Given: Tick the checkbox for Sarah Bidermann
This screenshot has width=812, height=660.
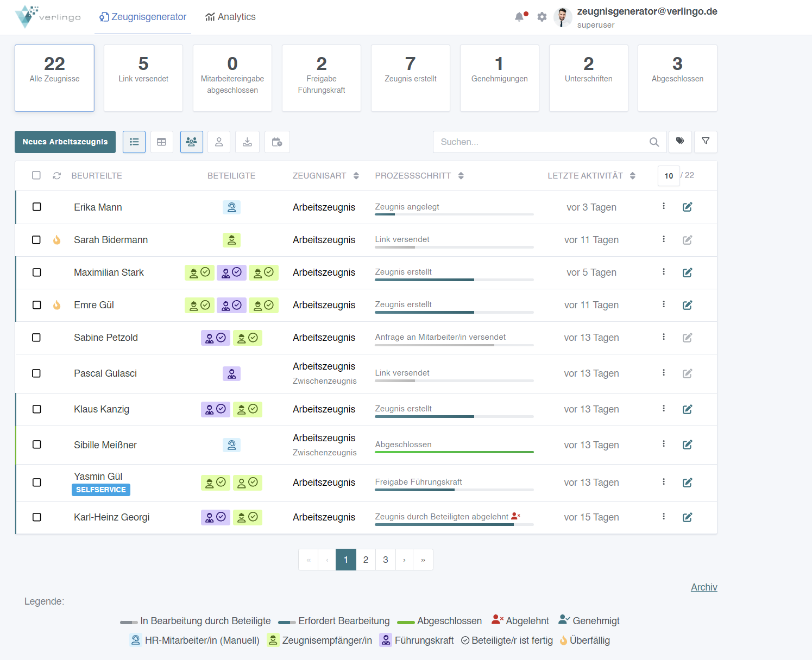Looking at the screenshot, I should 36,240.
